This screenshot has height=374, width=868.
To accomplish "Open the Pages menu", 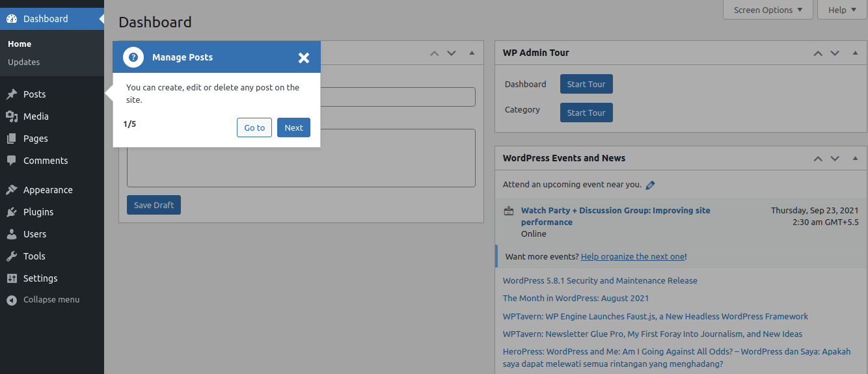I will [52, 139].
